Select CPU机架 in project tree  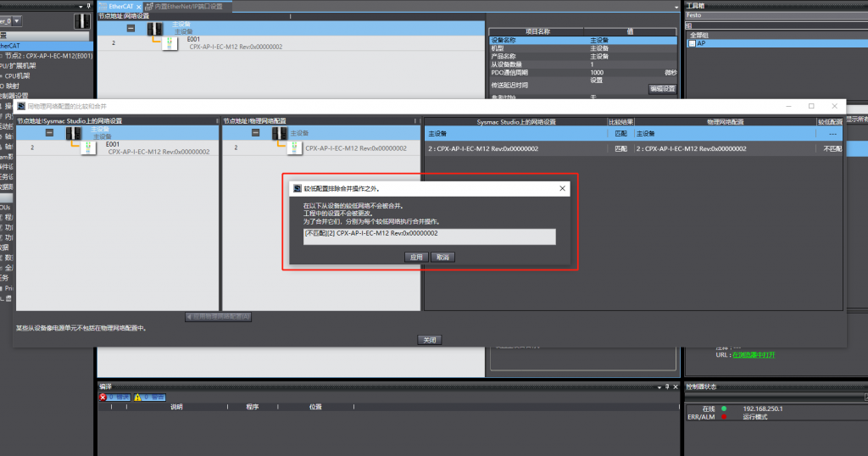[18, 75]
